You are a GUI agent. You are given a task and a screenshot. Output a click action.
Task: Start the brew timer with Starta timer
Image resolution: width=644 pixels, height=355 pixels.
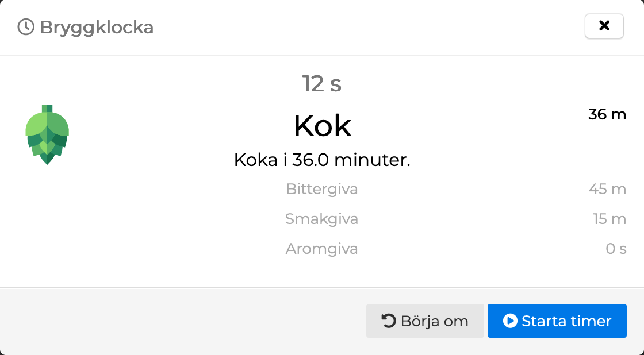(557, 321)
